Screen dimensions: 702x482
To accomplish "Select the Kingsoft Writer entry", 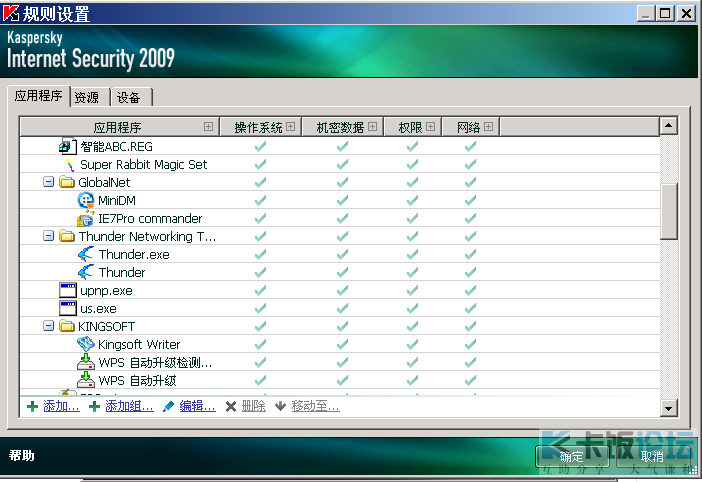I will coord(139,344).
